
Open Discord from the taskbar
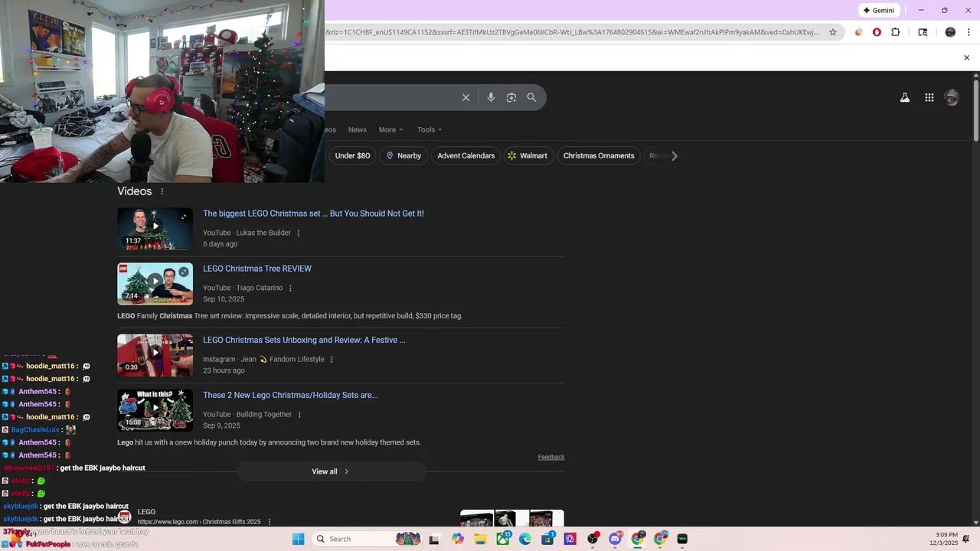[x=616, y=539]
